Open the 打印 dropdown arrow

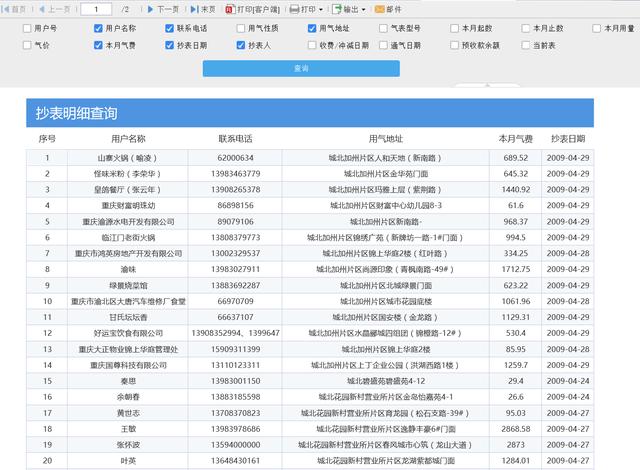321,9
